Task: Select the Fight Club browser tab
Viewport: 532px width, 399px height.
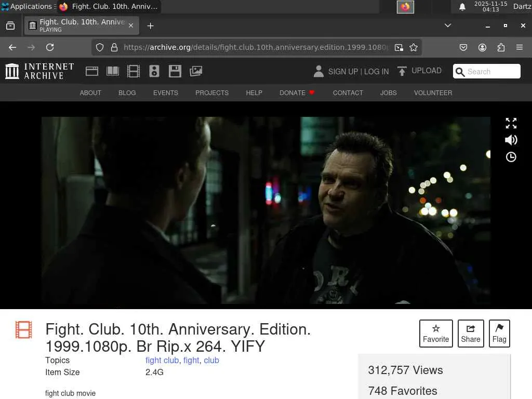Action: [x=82, y=25]
